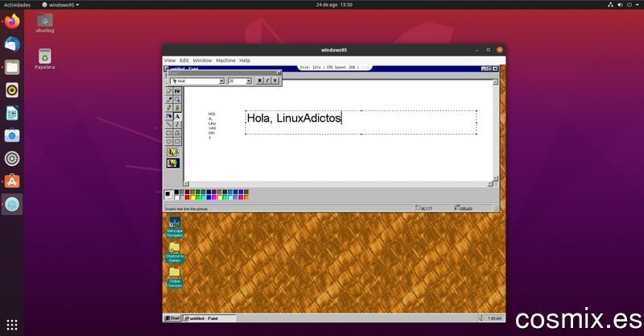Open the Edit menu of windows95 app
This screenshot has height=336, width=644.
click(184, 60)
